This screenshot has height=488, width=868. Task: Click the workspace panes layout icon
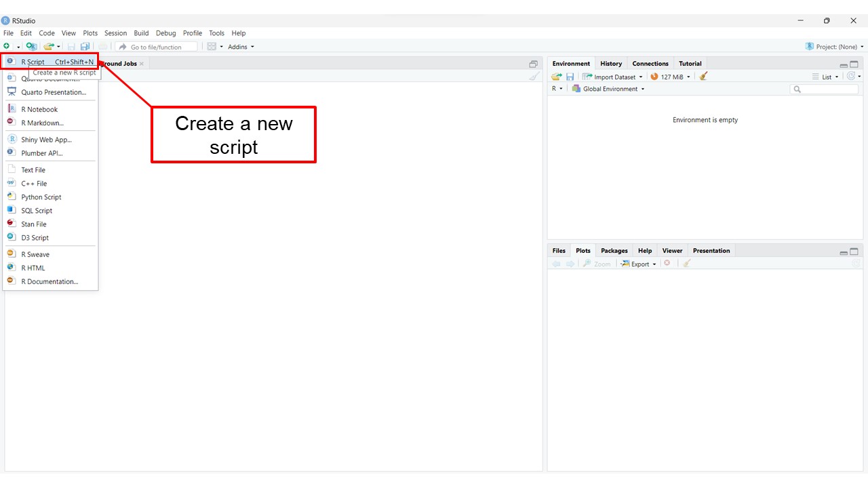pos(212,47)
